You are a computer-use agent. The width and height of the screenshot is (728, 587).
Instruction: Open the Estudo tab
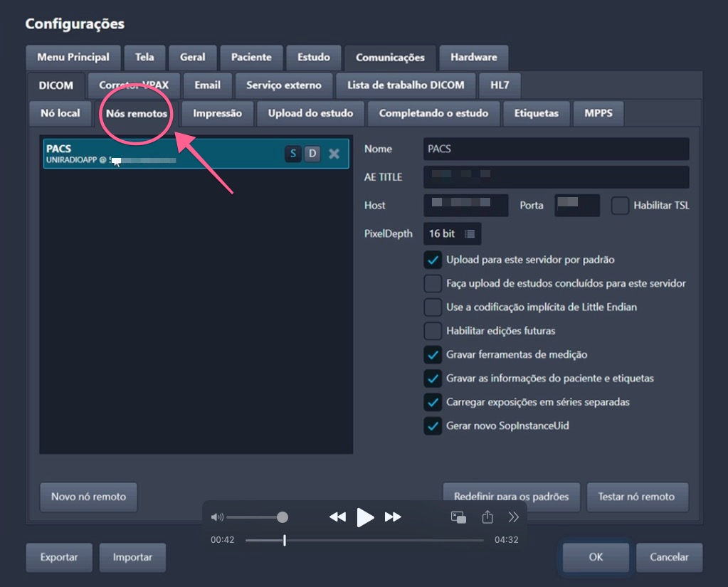click(x=314, y=58)
